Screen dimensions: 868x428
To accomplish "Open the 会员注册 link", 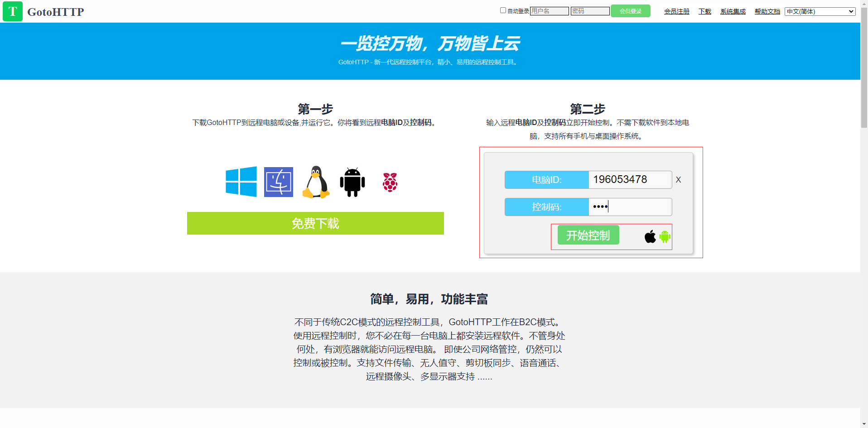I will [677, 11].
